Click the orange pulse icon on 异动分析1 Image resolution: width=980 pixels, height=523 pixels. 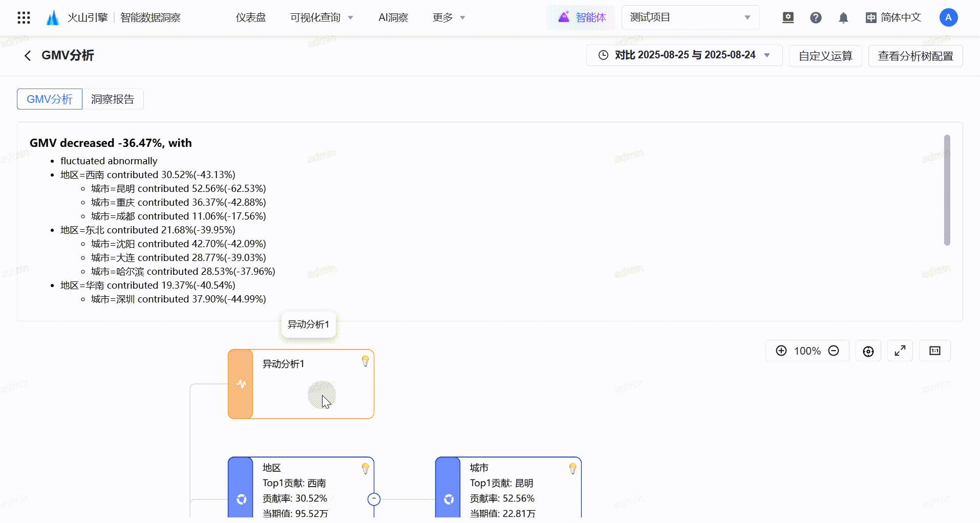pos(241,384)
